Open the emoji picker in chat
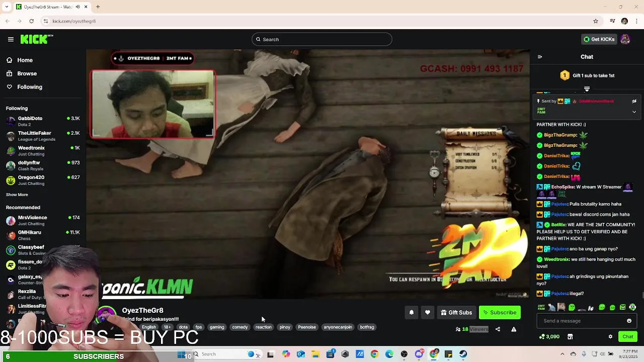The height and width of the screenshot is (362, 644). click(629, 321)
